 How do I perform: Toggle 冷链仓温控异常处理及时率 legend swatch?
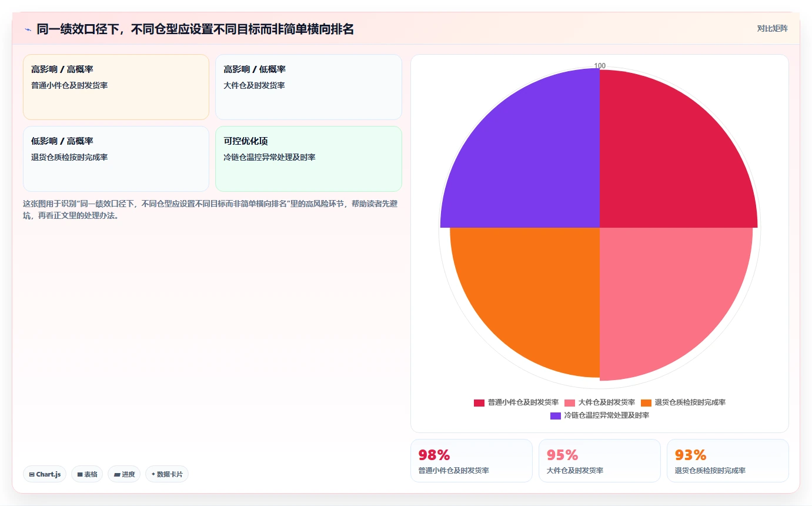coord(556,416)
